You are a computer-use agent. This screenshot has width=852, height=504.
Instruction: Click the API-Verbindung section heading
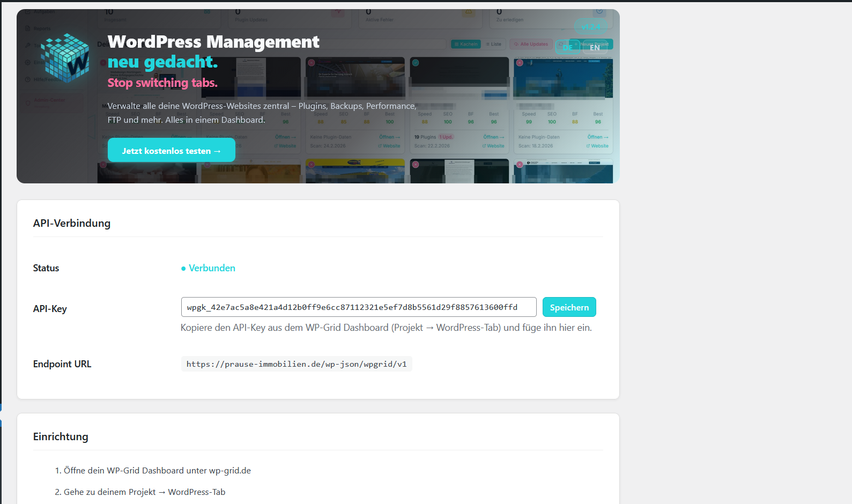72,223
